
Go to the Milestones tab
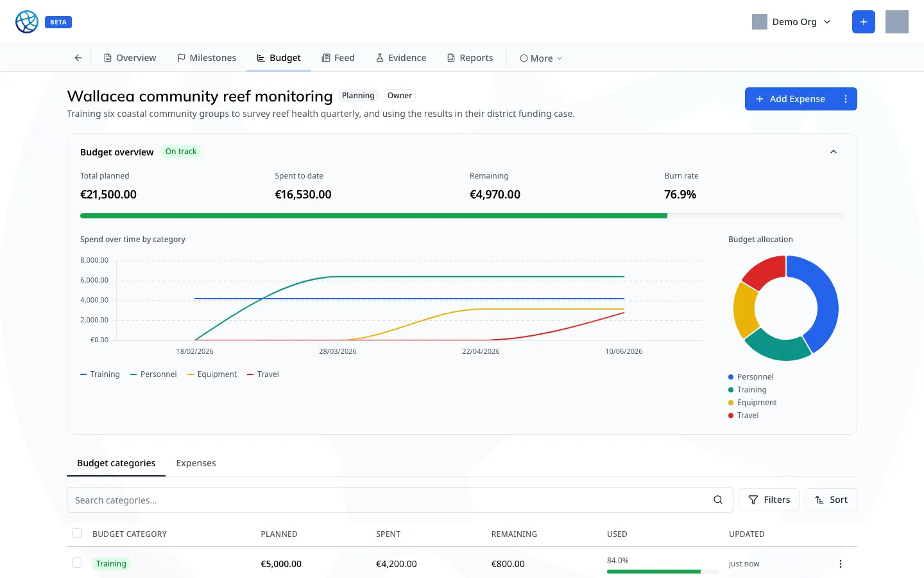(x=207, y=58)
